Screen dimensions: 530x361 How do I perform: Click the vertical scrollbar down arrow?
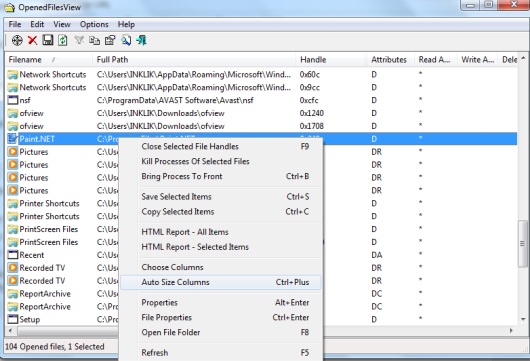pos(523,319)
